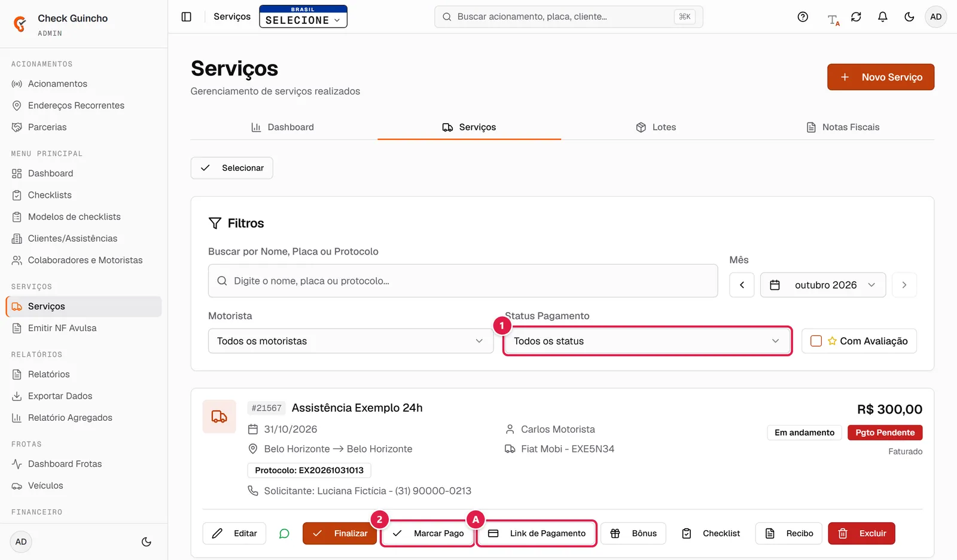Switch to the Notas Fiscais tab

[843, 127]
